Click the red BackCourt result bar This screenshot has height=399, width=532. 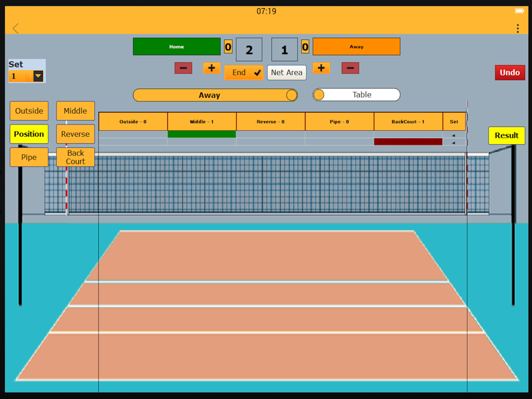[408, 142]
